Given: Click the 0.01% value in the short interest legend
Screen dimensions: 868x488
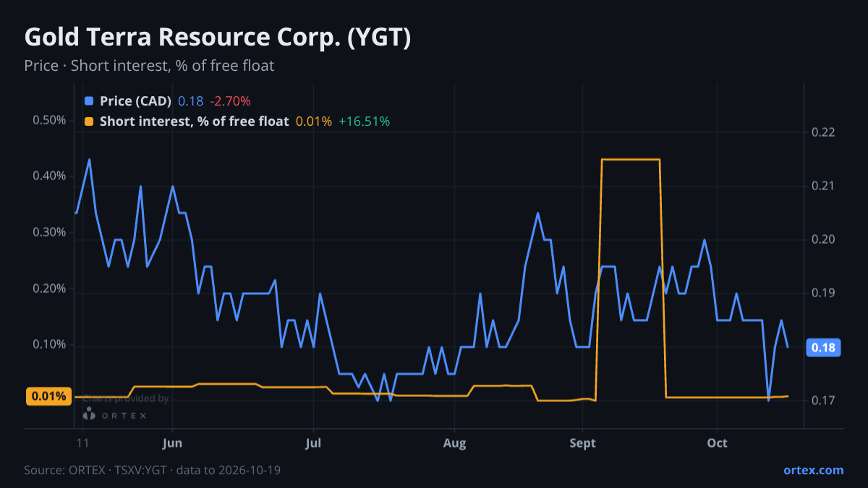Looking at the screenshot, I should (x=314, y=121).
